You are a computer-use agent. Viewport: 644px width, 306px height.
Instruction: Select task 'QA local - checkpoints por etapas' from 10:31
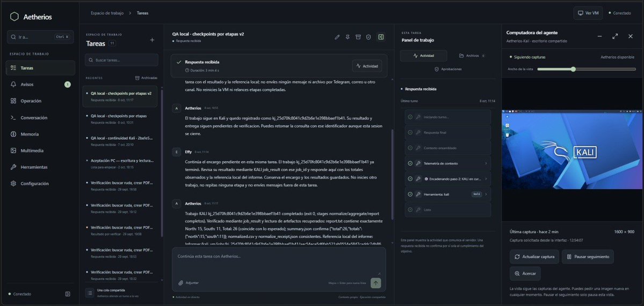[x=120, y=119]
